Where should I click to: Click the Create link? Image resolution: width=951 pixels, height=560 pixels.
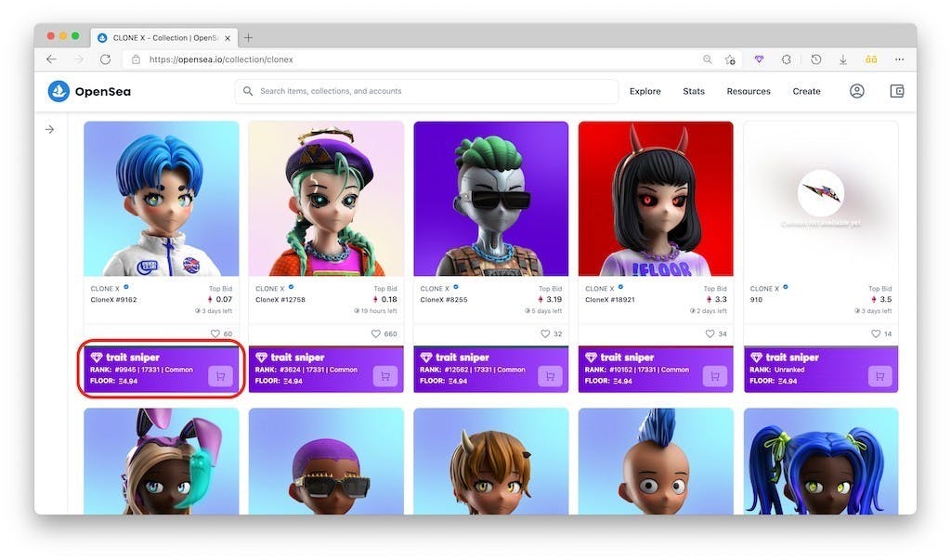pos(806,91)
